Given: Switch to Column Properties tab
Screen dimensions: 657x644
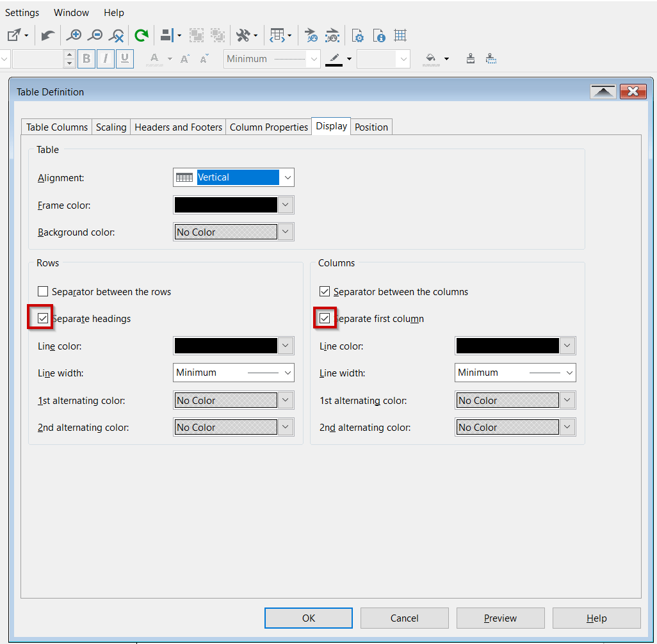Looking at the screenshot, I should pyautogui.click(x=268, y=127).
